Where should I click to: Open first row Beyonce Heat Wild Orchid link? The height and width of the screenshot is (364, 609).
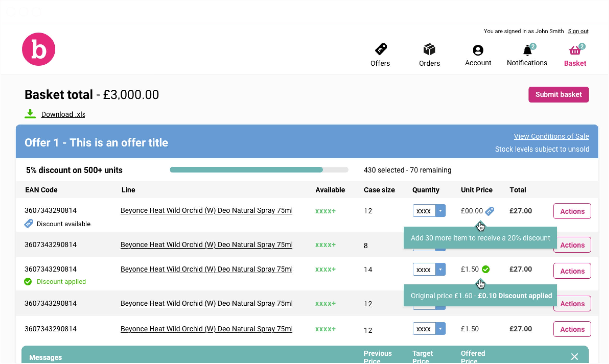(x=206, y=211)
